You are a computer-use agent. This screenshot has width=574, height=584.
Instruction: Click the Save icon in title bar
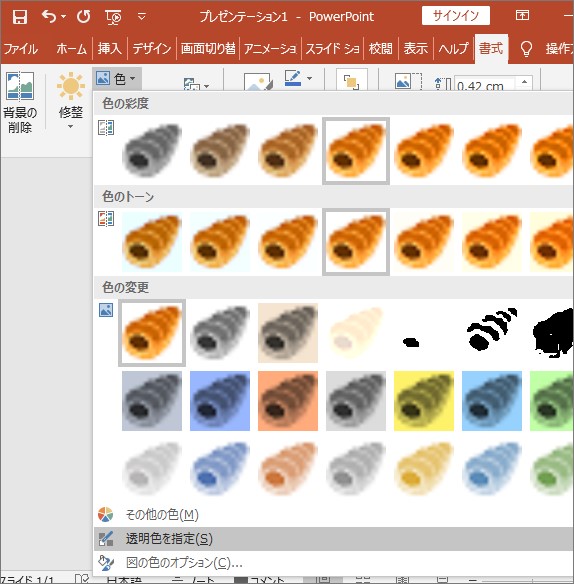click(19, 17)
